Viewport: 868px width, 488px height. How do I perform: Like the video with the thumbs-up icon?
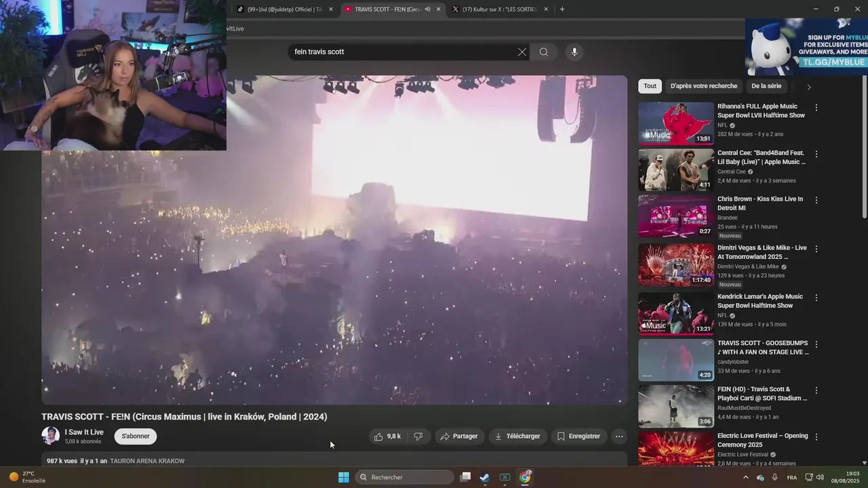tap(387, 436)
